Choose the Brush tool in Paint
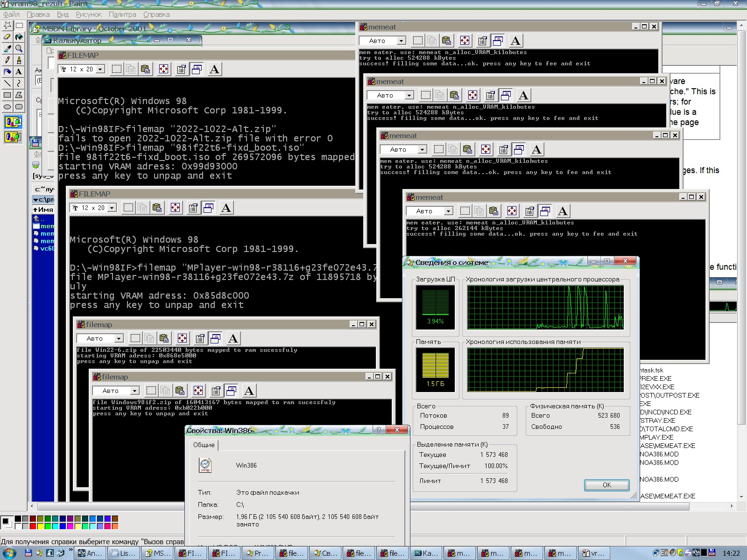Image resolution: width=747 pixels, height=560 pixels. [x=19, y=60]
